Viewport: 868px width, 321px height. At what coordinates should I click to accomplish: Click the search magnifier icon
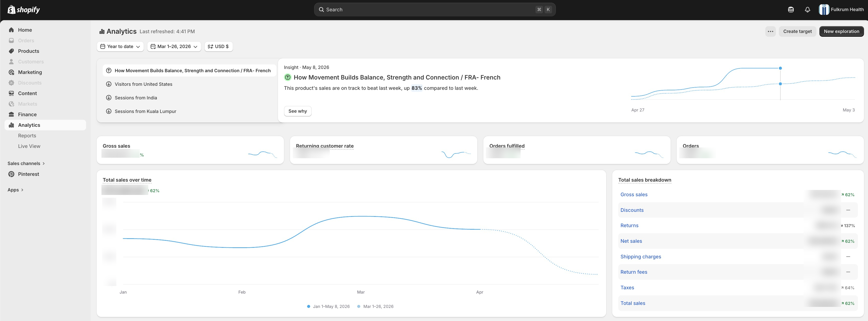(321, 10)
